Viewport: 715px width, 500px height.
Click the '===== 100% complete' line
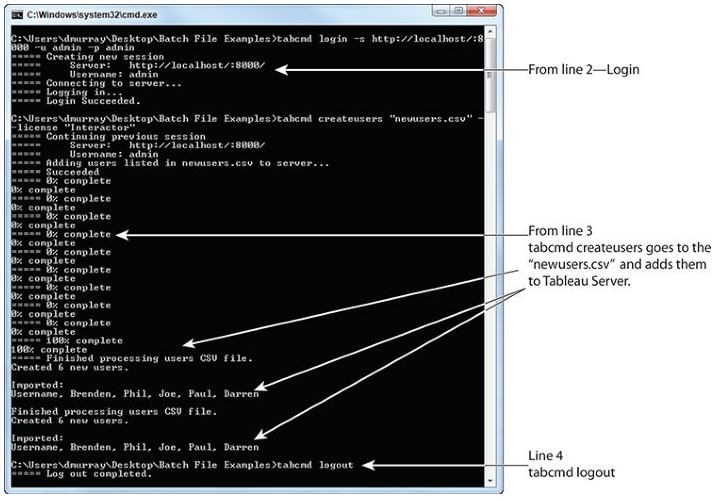(67, 341)
